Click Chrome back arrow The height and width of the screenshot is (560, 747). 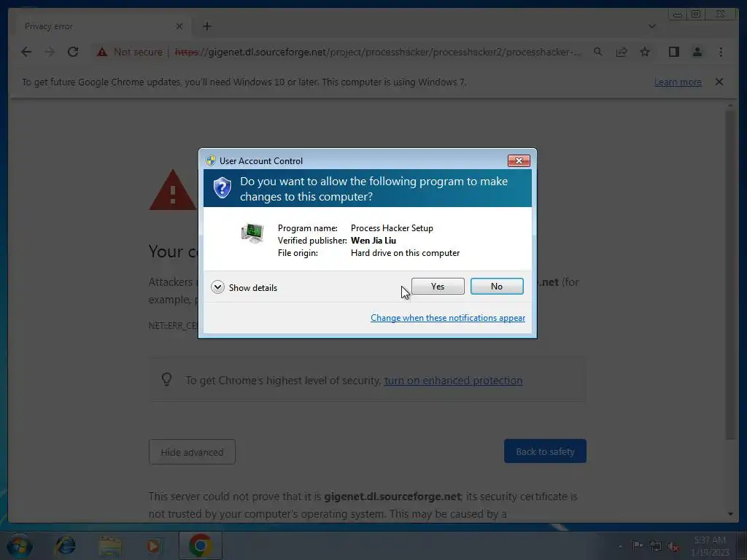[26, 52]
